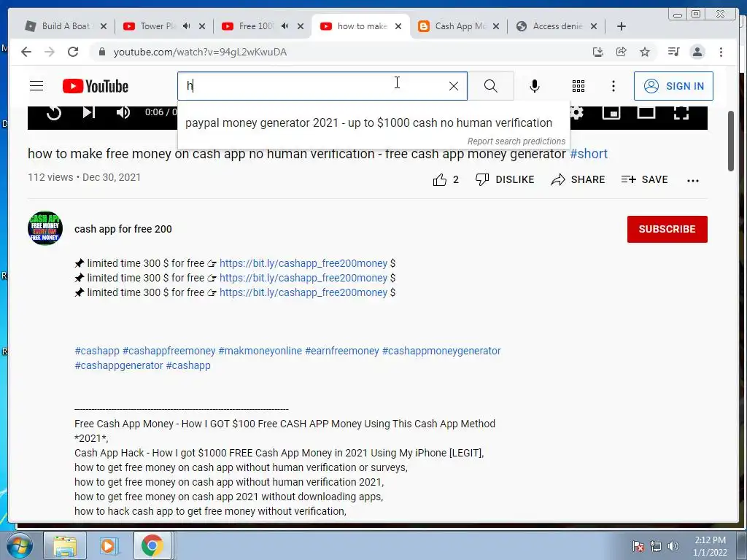Open #cashappfreemoney hashtag

169,351
